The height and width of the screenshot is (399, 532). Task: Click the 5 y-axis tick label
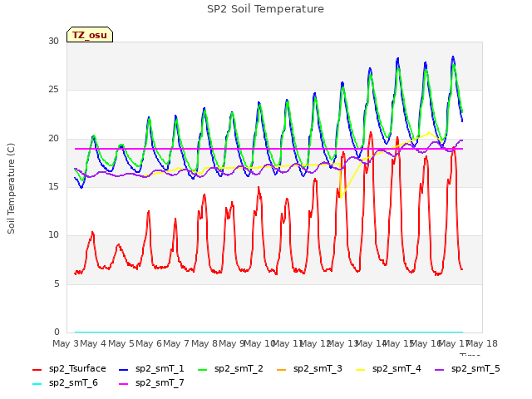(x=57, y=283)
